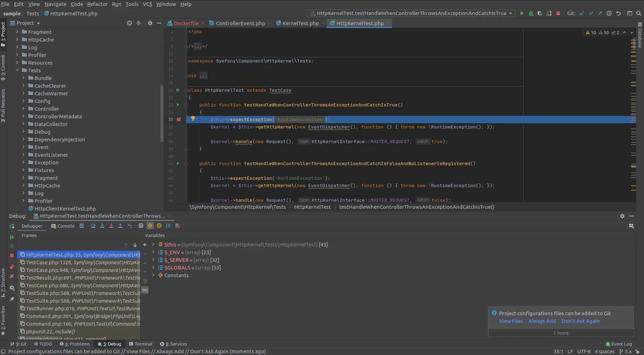Open Evaluate Expression calculator icon
Screen dimensions: 644x355
click(x=141, y=226)
